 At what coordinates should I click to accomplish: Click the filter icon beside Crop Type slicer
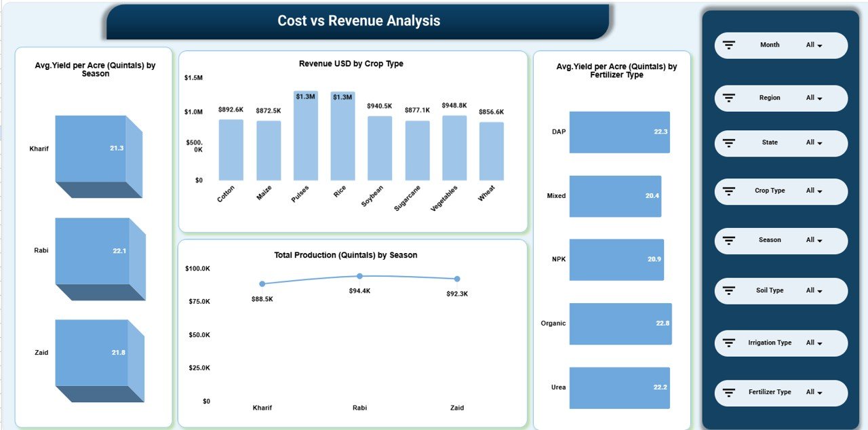tap(728, 191)
